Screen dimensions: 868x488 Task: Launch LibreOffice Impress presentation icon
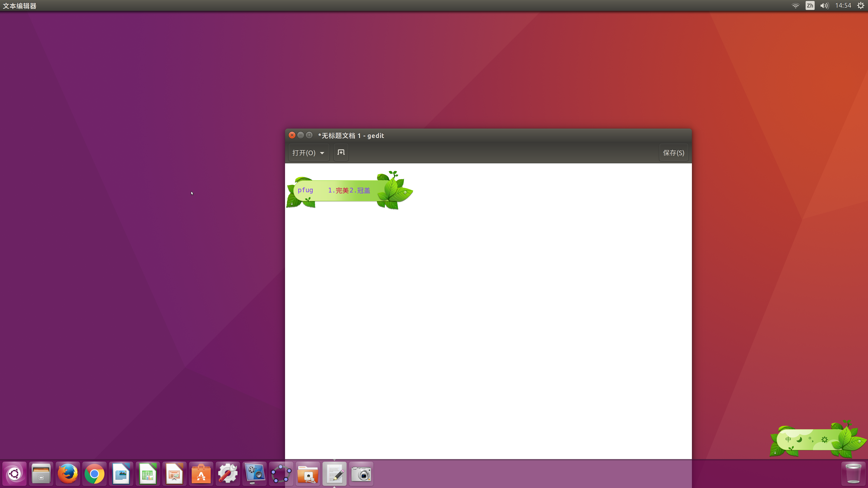[x=174, y=474]
